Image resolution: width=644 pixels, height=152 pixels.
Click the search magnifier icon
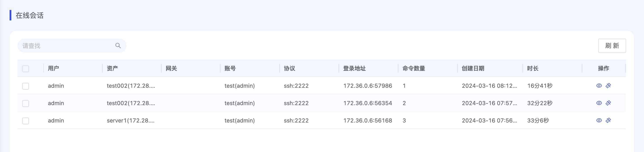pos(118,46)
